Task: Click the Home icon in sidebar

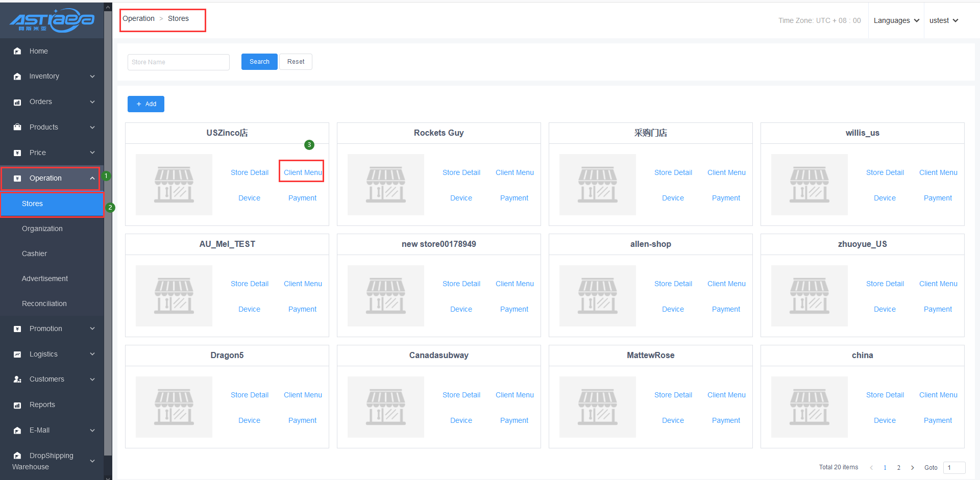Action: point(17,51)
